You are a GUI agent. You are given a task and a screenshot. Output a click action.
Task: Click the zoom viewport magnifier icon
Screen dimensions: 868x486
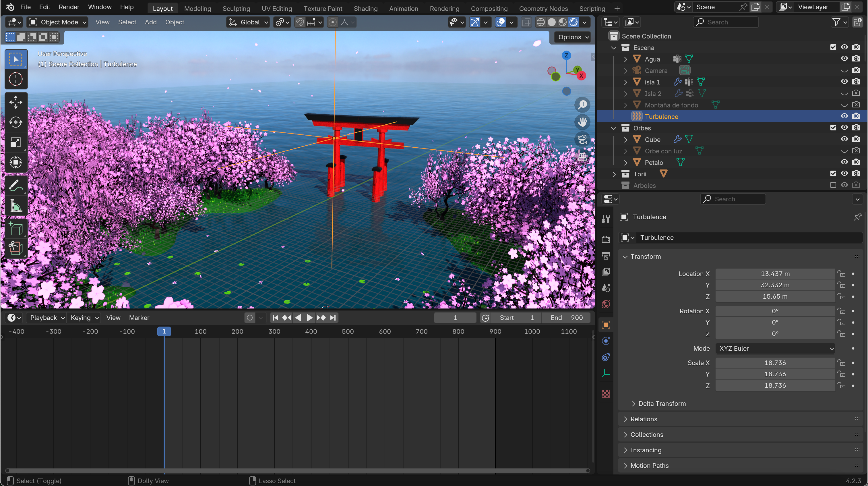[x=582, y=105]
